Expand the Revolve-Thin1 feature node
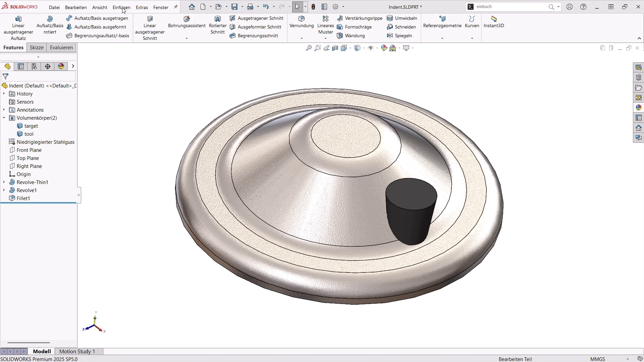The height and width of the screenshot is (362, 644). (4, 182)
